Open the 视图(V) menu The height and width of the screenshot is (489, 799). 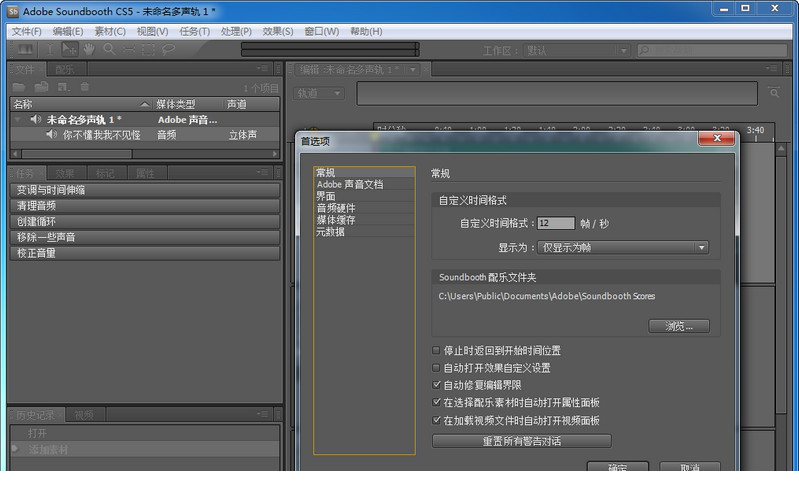(152, 32)
